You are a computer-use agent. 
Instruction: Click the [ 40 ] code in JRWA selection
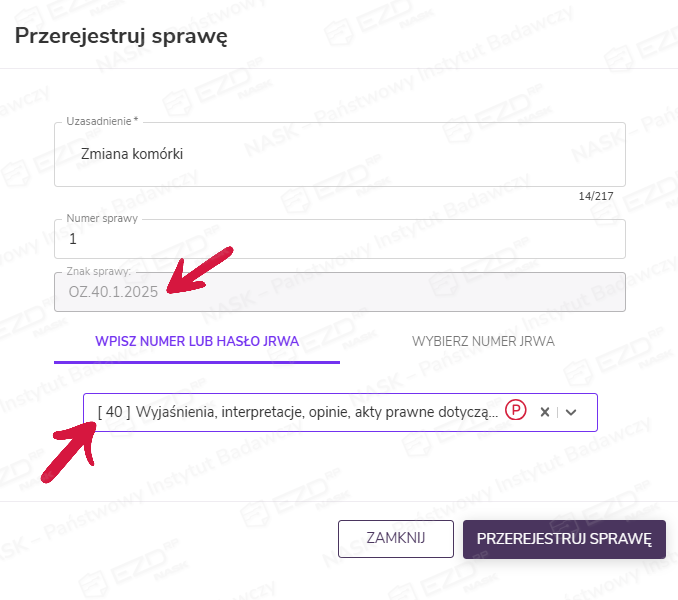tap(114, 412)
